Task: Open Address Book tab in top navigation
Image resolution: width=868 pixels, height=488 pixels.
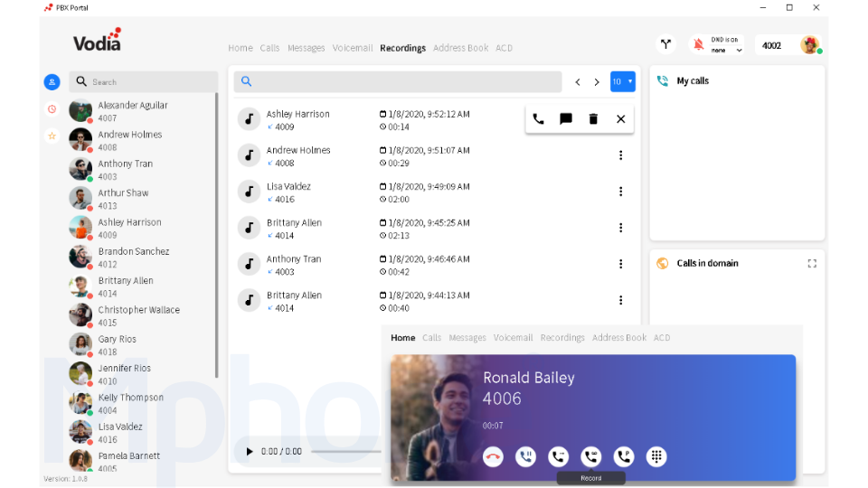Action: (x=460, y=48)
